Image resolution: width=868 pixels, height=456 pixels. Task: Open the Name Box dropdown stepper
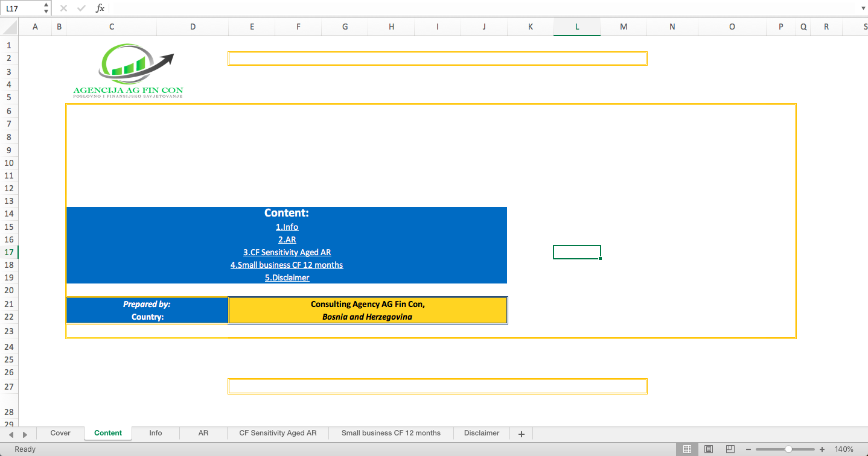pos(46,8)
